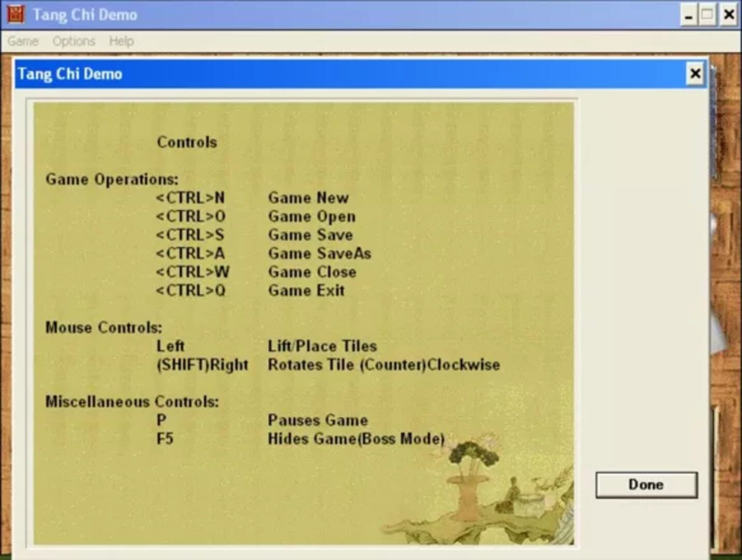The width and height of the screenshot is (742, 560).
Task: Click the Miscellaneous Controls label
Action: point(132,401)
